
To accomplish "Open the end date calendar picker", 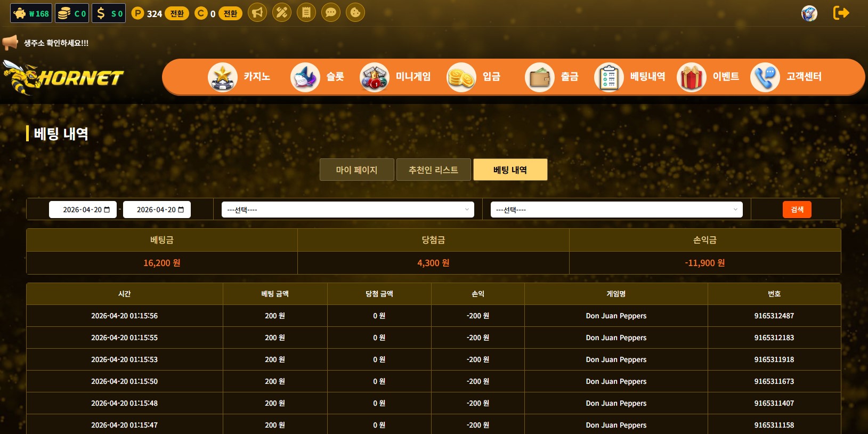I will [x=181, y=210].
